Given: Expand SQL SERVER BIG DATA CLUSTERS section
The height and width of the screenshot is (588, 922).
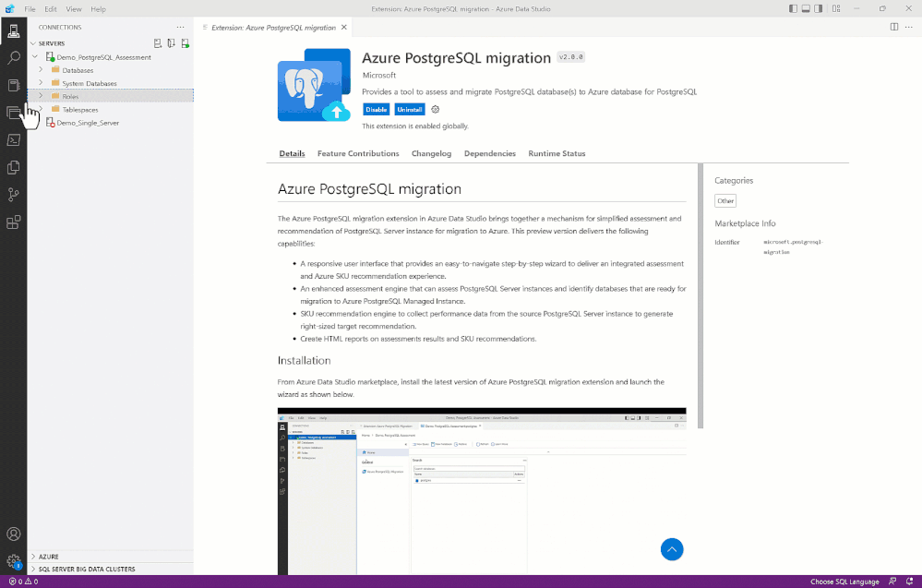Looking at the screenshot, I should click(x=33, y=570).
